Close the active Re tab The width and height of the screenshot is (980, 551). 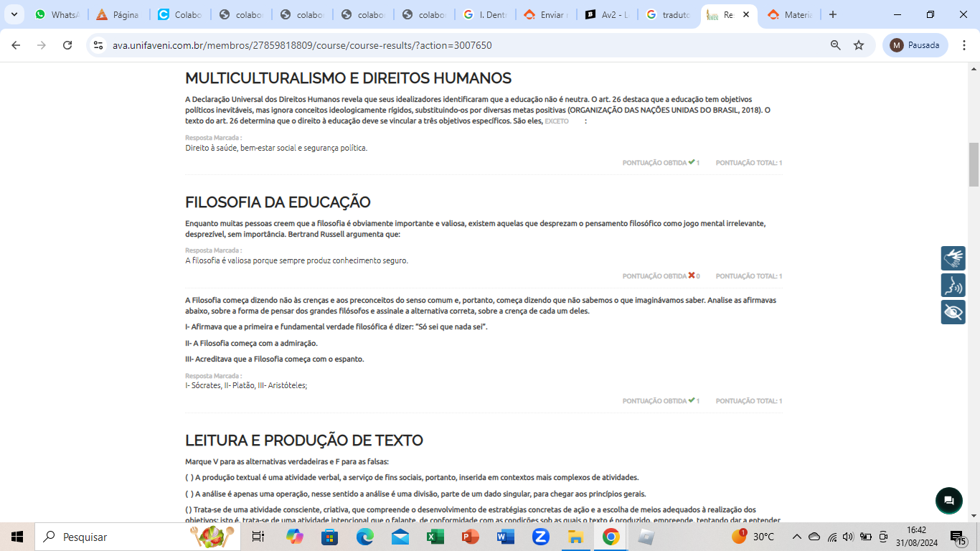pyautogui.click(x=745, y=14)
